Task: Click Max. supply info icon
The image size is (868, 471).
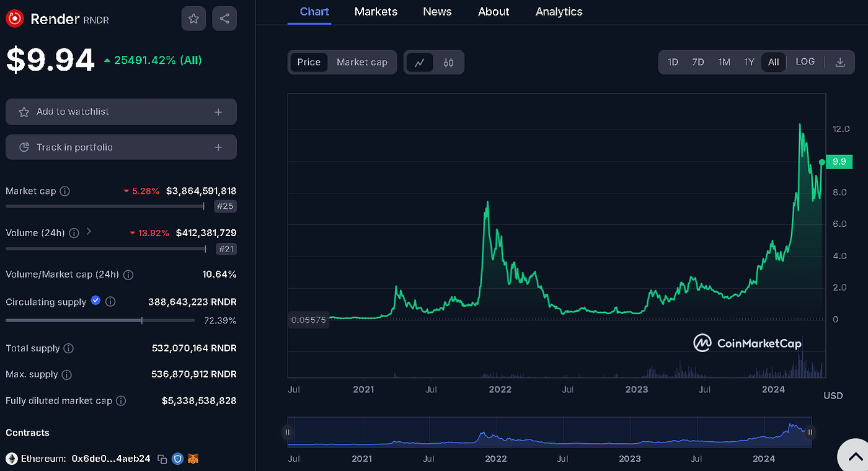Action: tap(67, 375)
